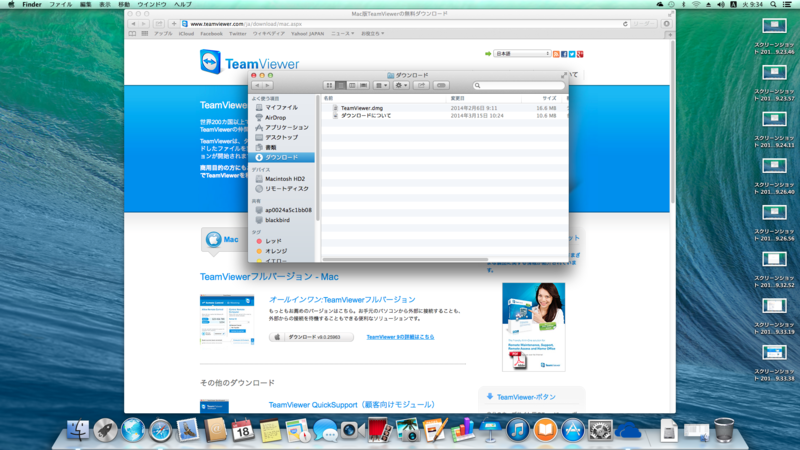Open the Apple menu
800x450 pixels.
(11, 4)
